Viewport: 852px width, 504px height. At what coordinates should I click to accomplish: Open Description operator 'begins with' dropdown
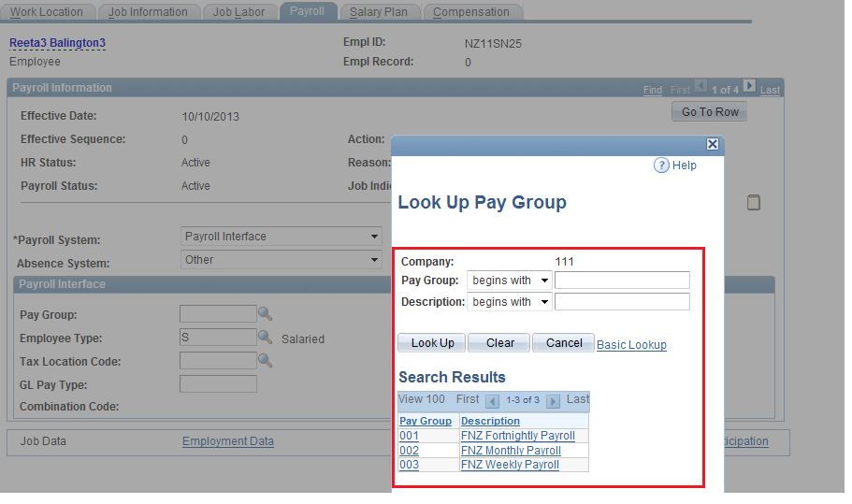[509, 302]
